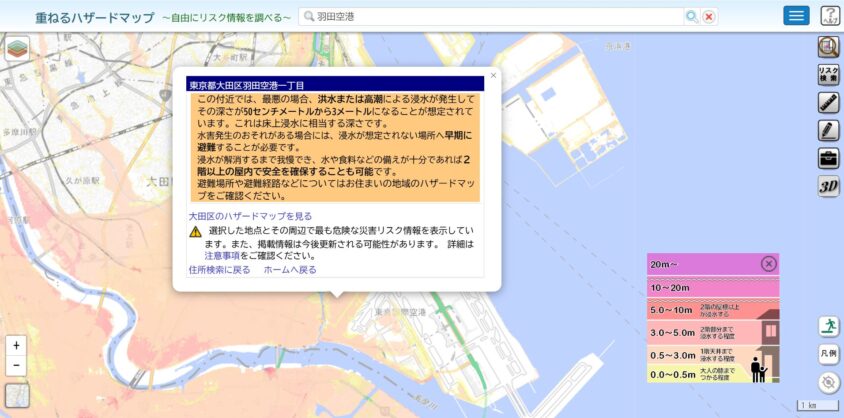Click 住所検索に戻る link
Viewport: 844px width, 418px height.
tap(220, 270)
